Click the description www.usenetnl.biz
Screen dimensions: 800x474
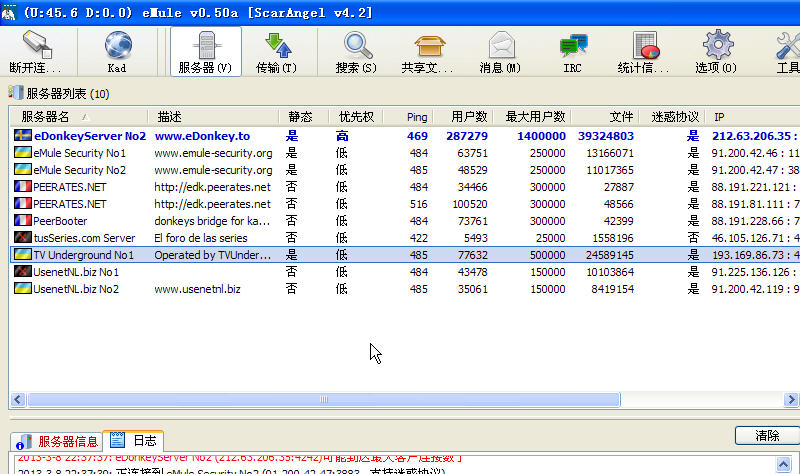pos(197,289)
